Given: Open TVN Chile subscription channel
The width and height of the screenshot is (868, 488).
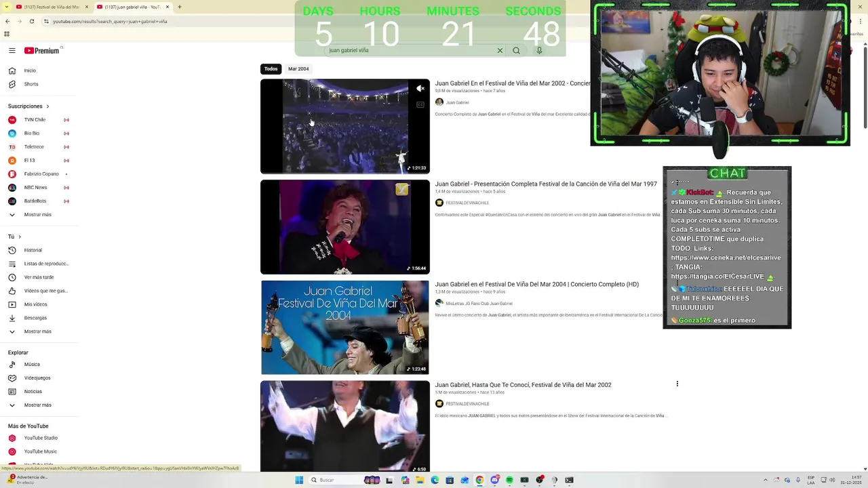Looking at the screenshot, I should pyautogui.click(x=35, y=120).
